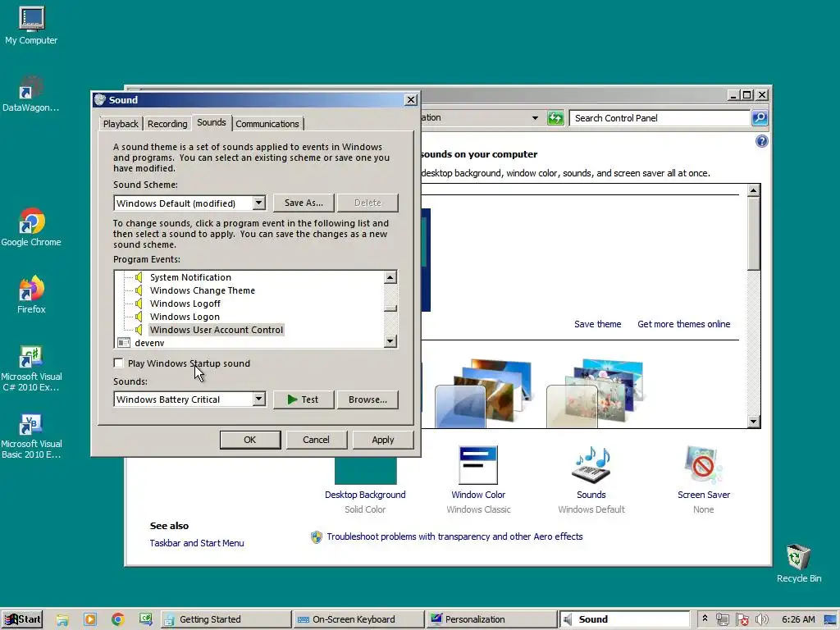This screenshot has width=840, height=630.
Task: Click the 6:26 AM clock
Action: (798, 619)
